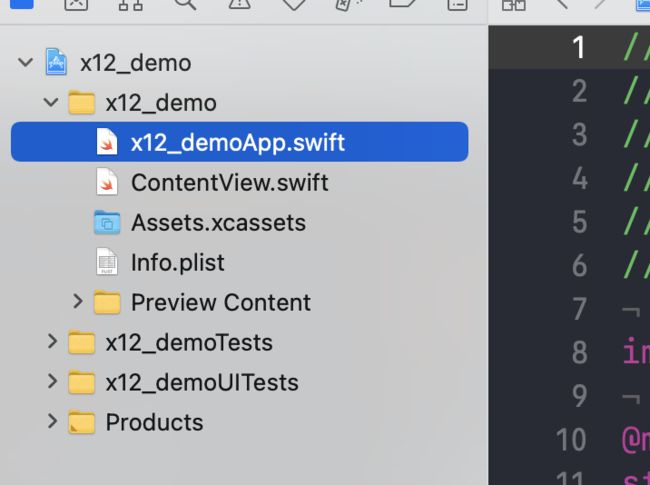The height and width of the screenshot is (485, 650).
Task: Open the Source Control navigator tab
Action: (x=76, y=4)
